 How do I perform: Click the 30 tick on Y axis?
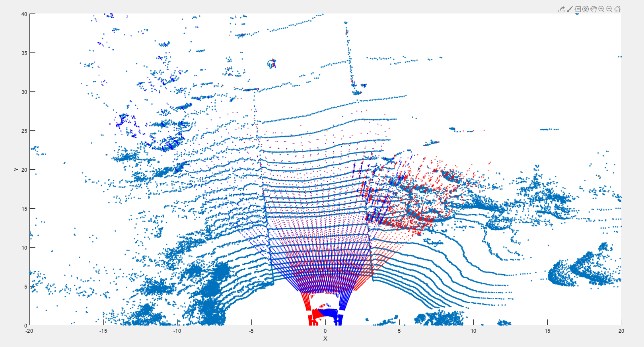click(x=24, y=92)
